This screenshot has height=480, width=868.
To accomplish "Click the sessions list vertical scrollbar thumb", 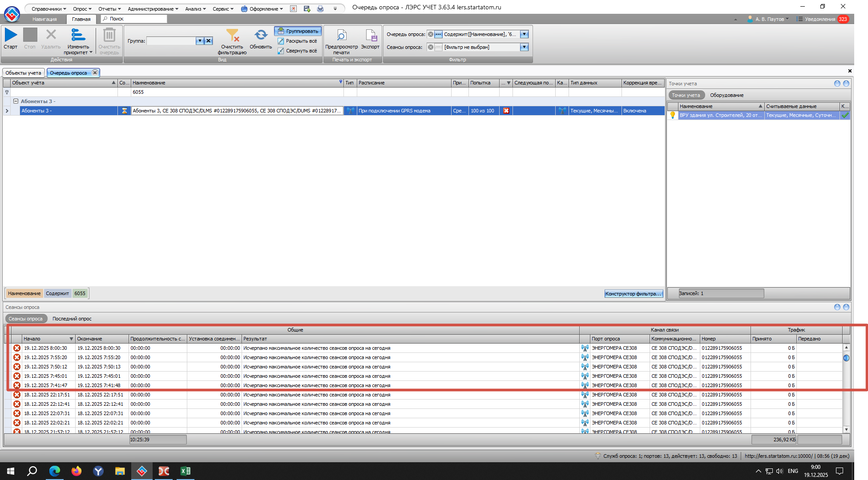I will (x=846, y=358).
